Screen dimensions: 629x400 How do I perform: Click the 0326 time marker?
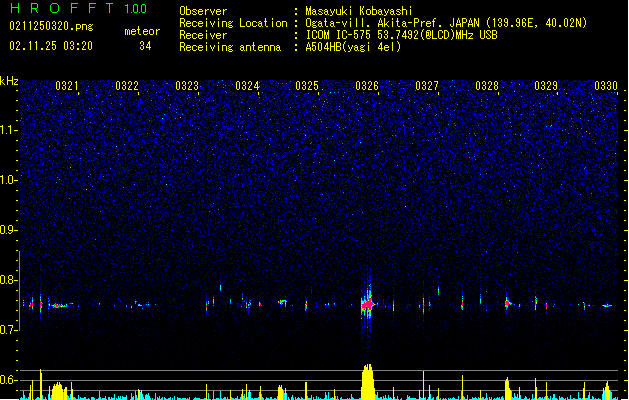(367, 86)
